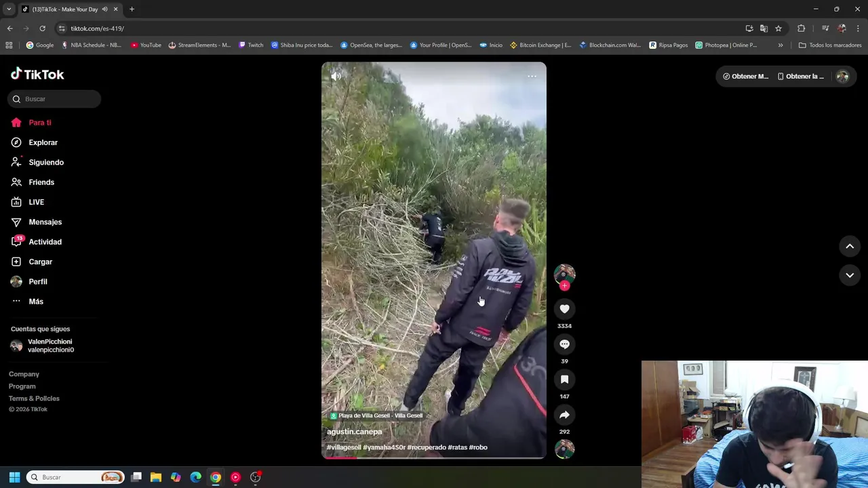The image size is (868, 488).
Task: Open profile avatar in the top right
Action: pos(842,77)
